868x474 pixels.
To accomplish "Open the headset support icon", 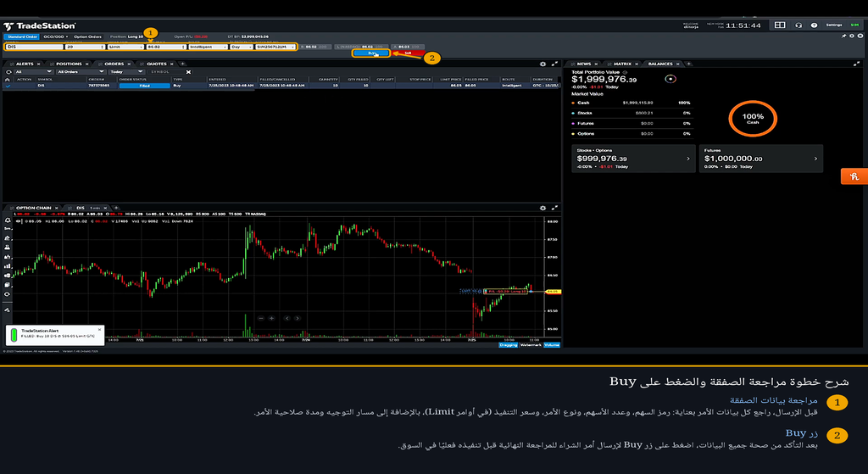I will coord(798,25).
